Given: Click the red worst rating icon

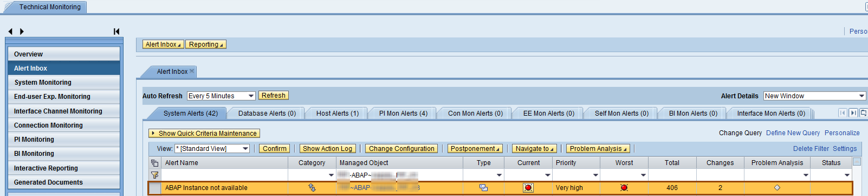Looking at the screenshot, I should click(624, 187).
